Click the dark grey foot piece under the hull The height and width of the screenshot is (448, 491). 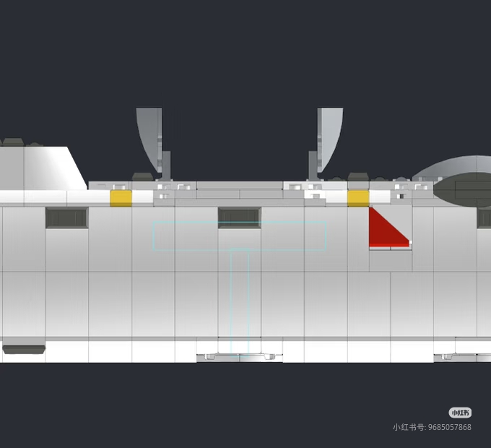click(x=24, y=350)
